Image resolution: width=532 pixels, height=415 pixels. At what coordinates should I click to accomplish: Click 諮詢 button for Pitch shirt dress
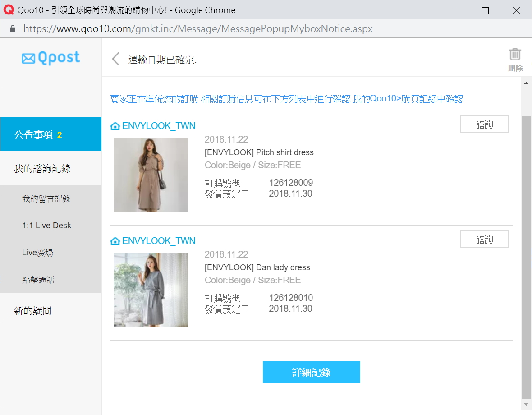click(x=484, y=124)
